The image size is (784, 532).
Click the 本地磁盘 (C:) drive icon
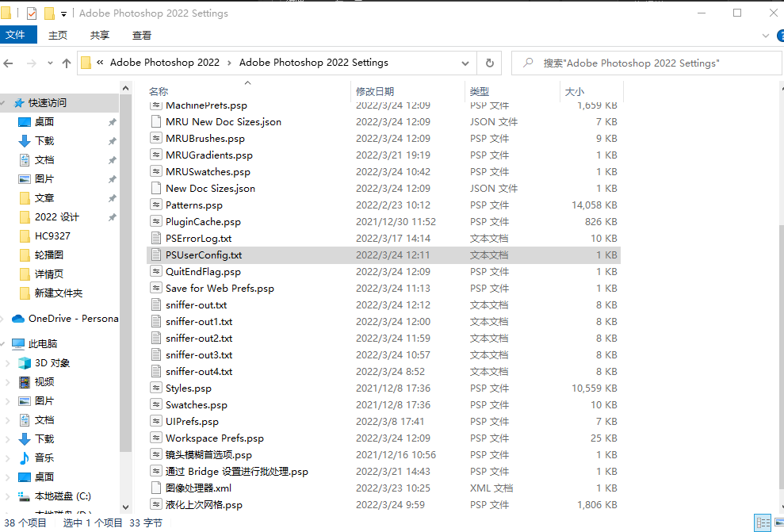(x=25, y=496)
